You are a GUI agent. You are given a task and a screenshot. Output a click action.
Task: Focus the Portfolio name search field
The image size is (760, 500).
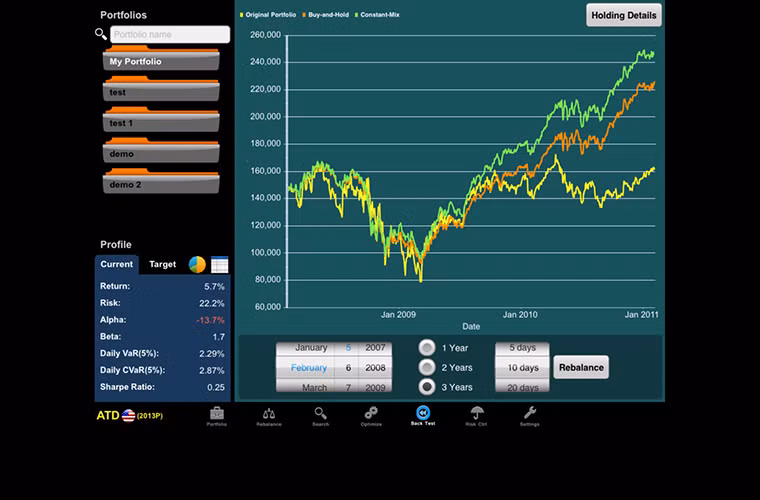[170, 34]
